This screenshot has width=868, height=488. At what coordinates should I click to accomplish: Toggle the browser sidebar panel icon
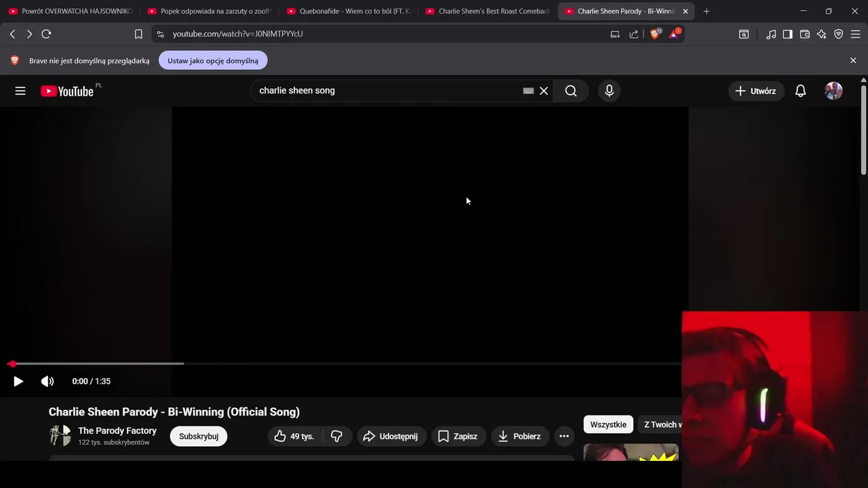[x=787, y=34]
